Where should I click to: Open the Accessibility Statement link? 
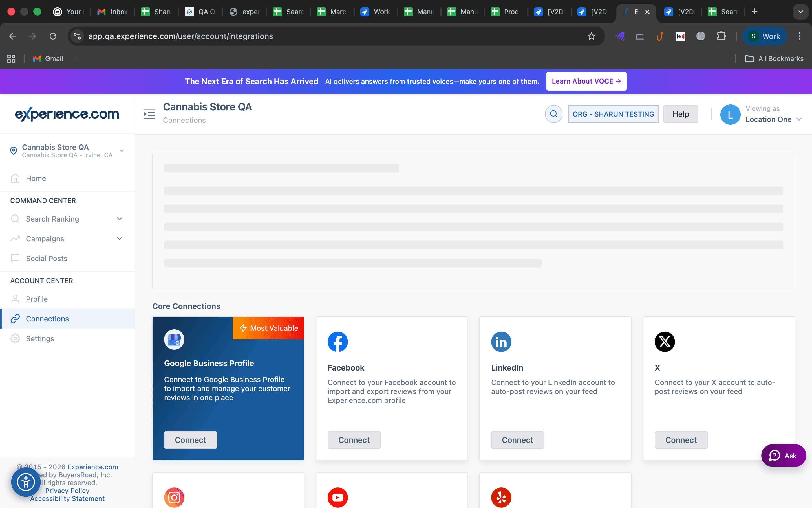click(x=67, y=499)
